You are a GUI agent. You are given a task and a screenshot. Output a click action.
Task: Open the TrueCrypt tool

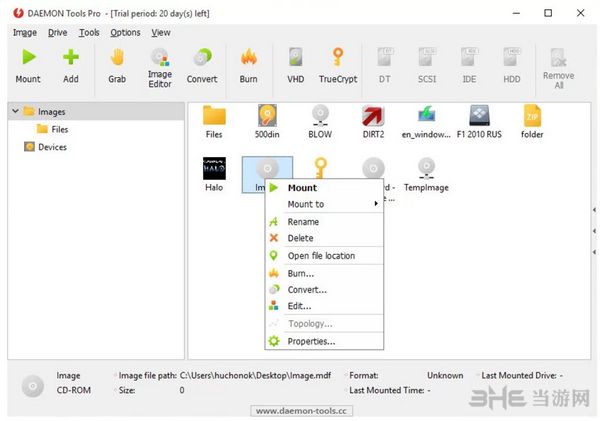[x=338, y=67]
